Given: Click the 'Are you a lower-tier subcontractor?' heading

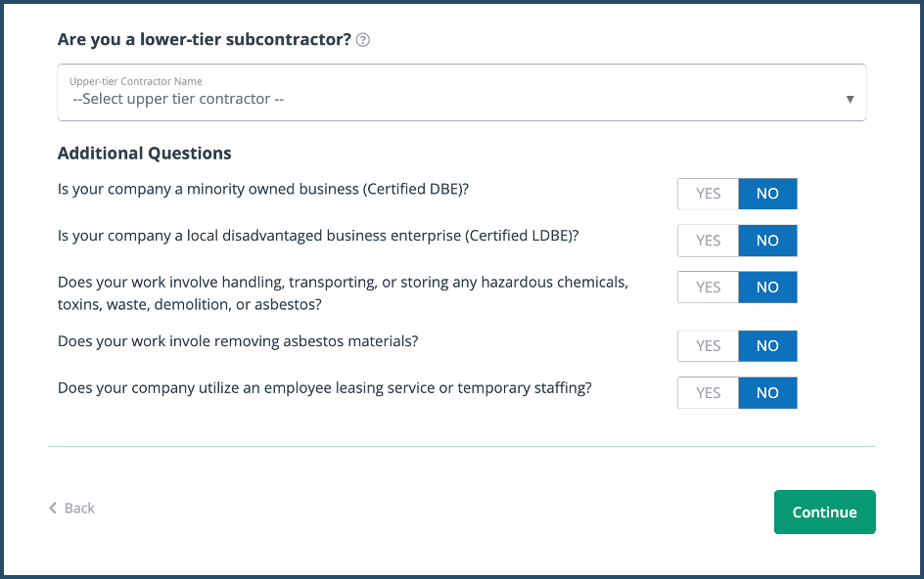Looking at the screenshot, I should [204, 40].
